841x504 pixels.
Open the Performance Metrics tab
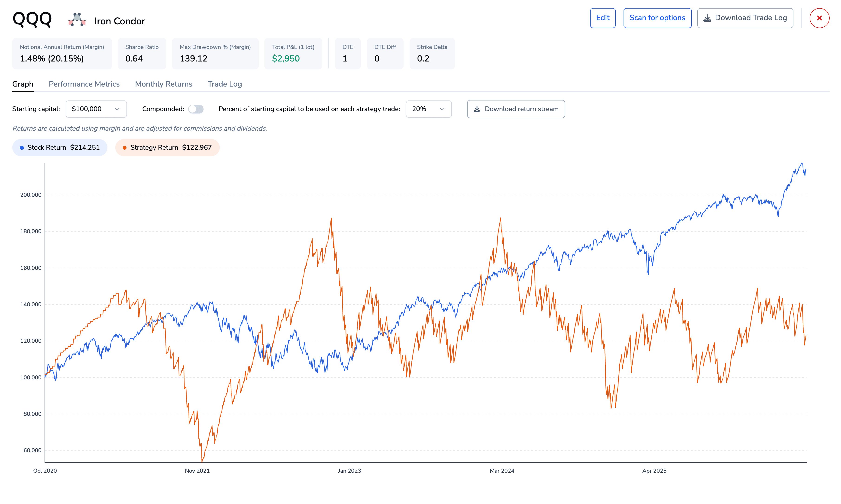[84, 84]
